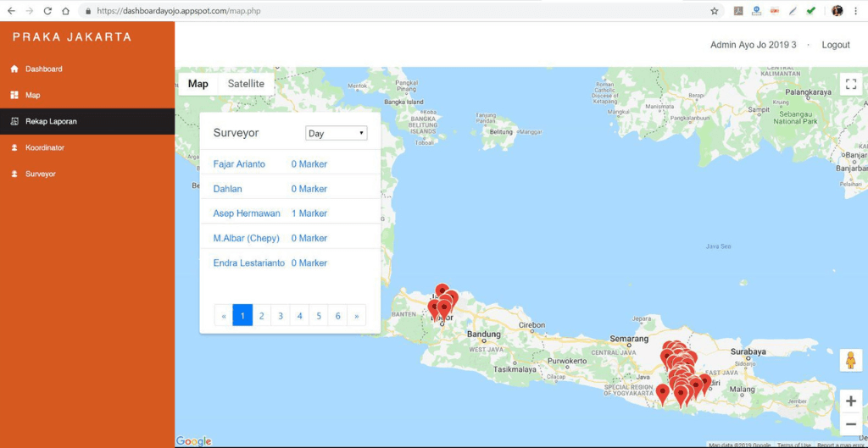
Task: Go to pagination page 5
Action: pos(319,315)
